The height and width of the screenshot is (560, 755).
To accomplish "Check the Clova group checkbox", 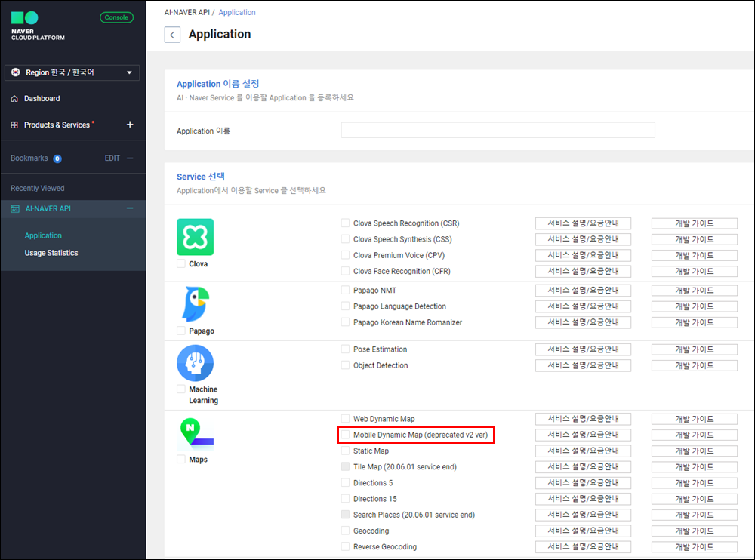I will [x=181, y=264].
